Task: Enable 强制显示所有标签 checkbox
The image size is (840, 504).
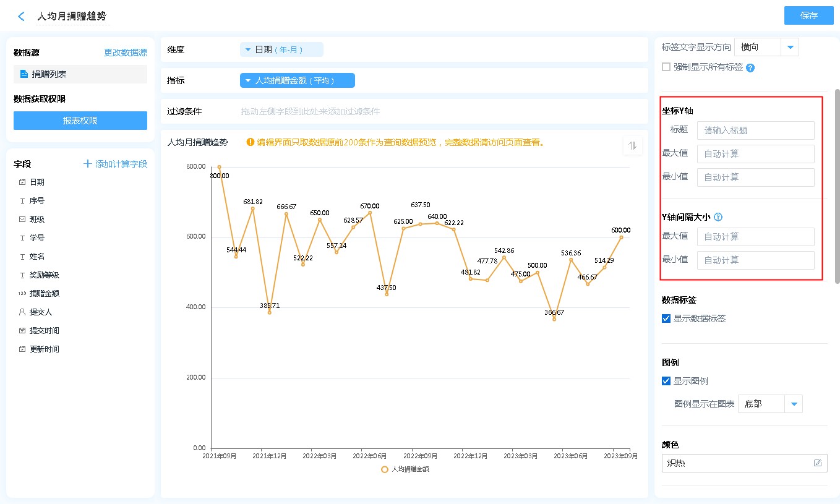Action: pos(666,67)
